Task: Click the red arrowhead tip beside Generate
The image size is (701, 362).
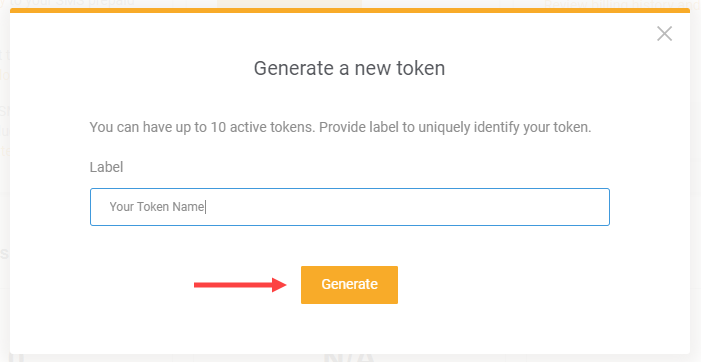Action: coord(280,285)
